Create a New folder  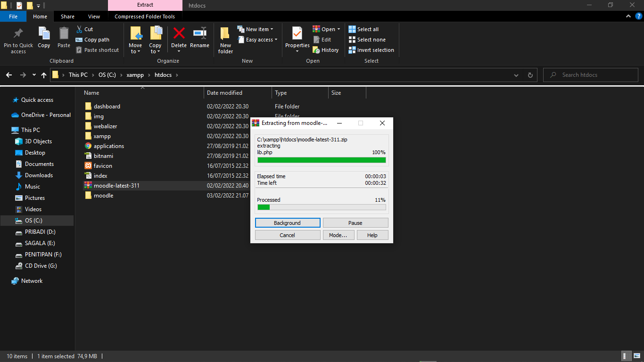225,40
